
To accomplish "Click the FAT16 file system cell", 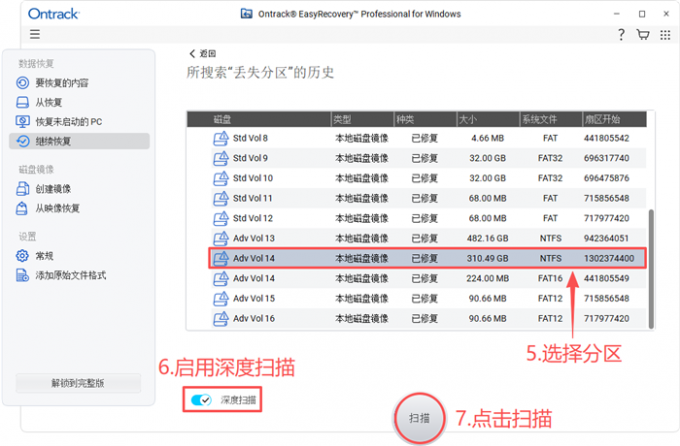I will click(550, 279).
